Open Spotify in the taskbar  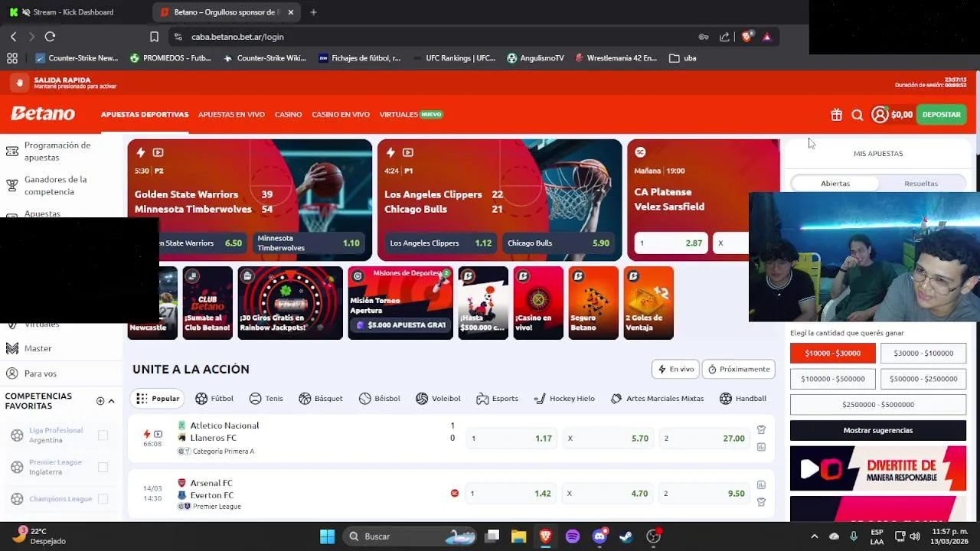pyautogui.click(x=573, y=536)
